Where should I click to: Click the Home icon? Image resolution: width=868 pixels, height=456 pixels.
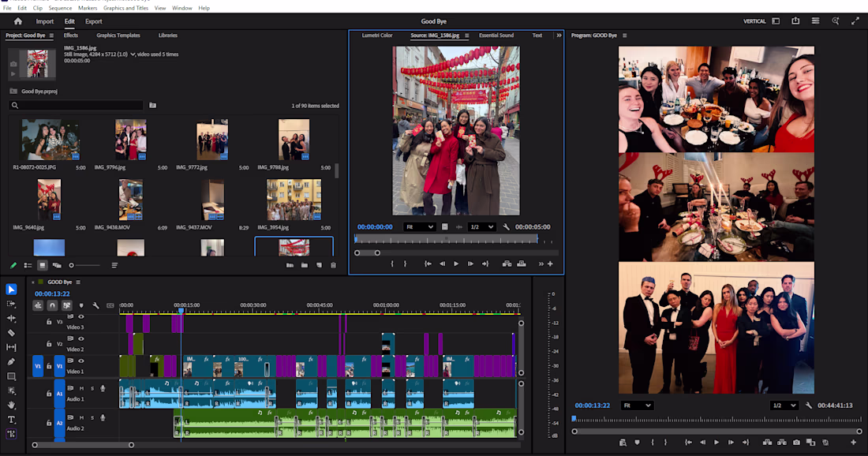point(17,21)
